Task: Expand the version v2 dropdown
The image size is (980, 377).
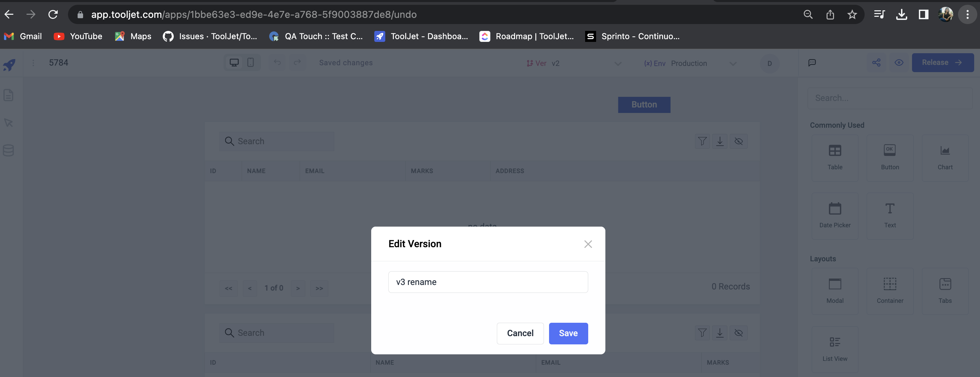Action: [x=617, y=64]
